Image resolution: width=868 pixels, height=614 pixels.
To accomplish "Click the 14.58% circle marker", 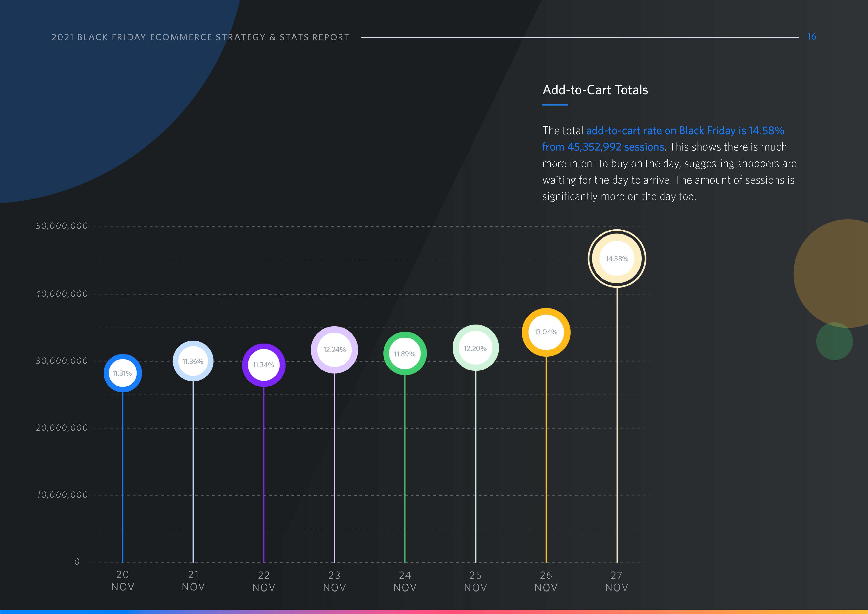I will tap(616, 259).
